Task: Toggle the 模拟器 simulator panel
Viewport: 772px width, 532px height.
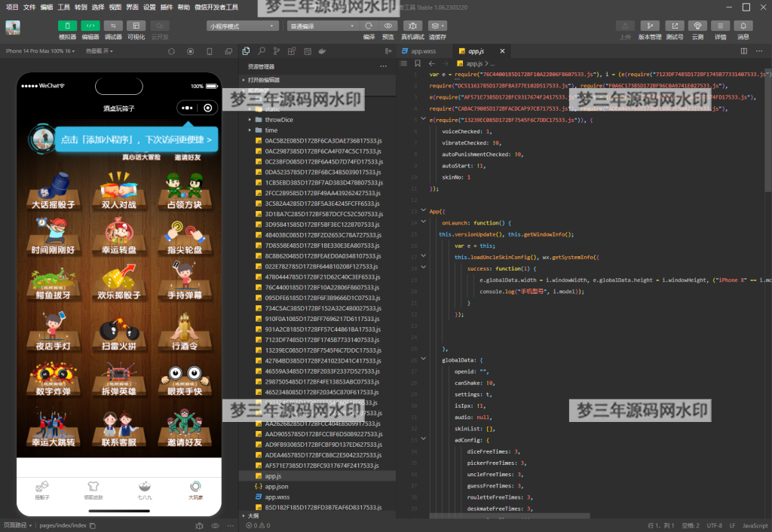Action: point(67,26)
